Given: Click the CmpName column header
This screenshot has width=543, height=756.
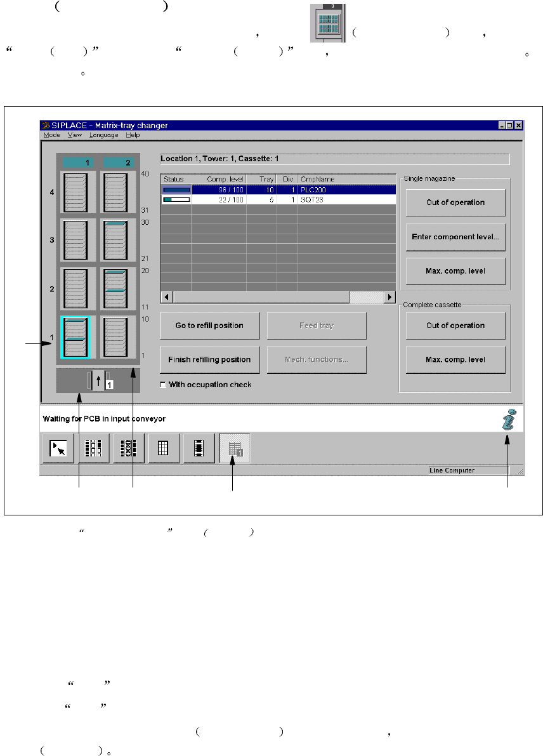Looking at the screenshot, I should pyautogui.click(x=346, y=179).
